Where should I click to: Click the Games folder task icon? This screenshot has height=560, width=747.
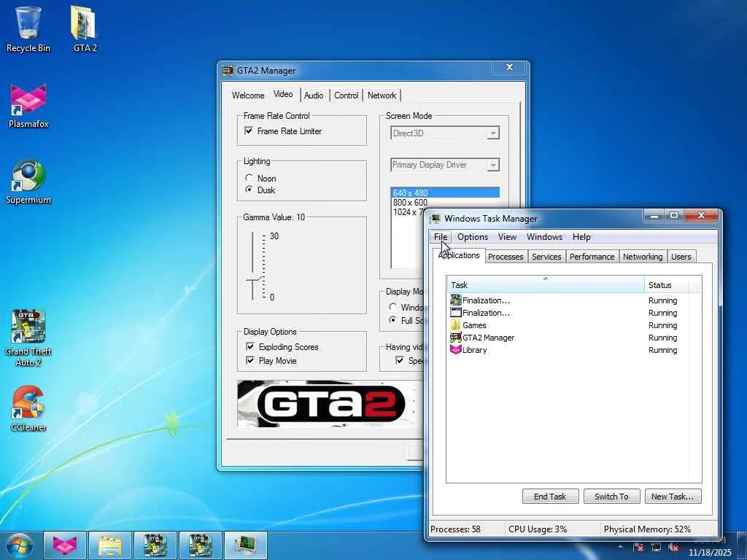(x=455, y=324)
